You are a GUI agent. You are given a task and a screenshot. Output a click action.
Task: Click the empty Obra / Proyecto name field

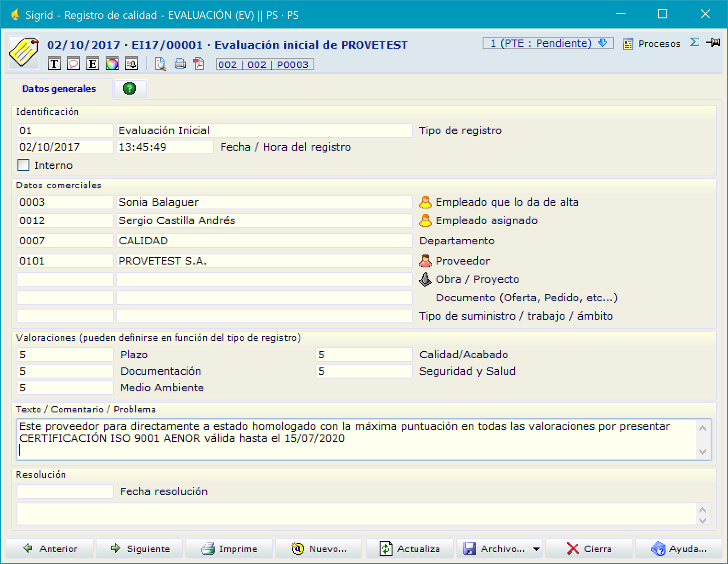264,279
